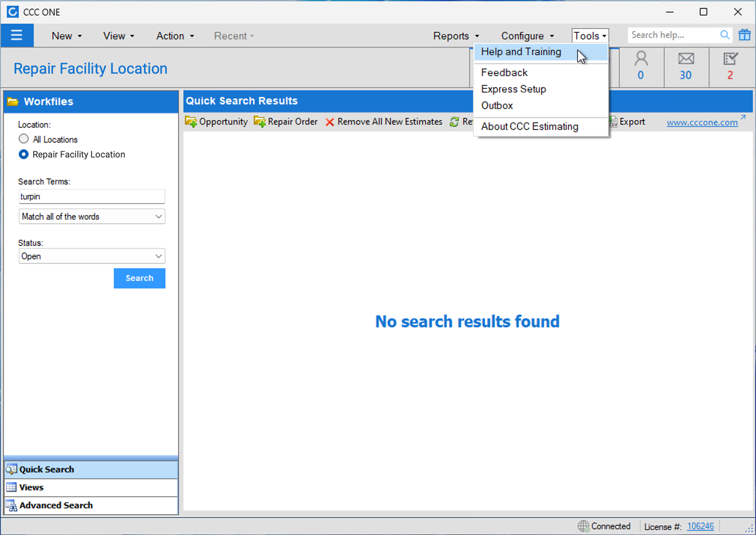Select the All Locations radio button
Image resolution: width=756 pixels, height=535 pixels.
[24, 139]
